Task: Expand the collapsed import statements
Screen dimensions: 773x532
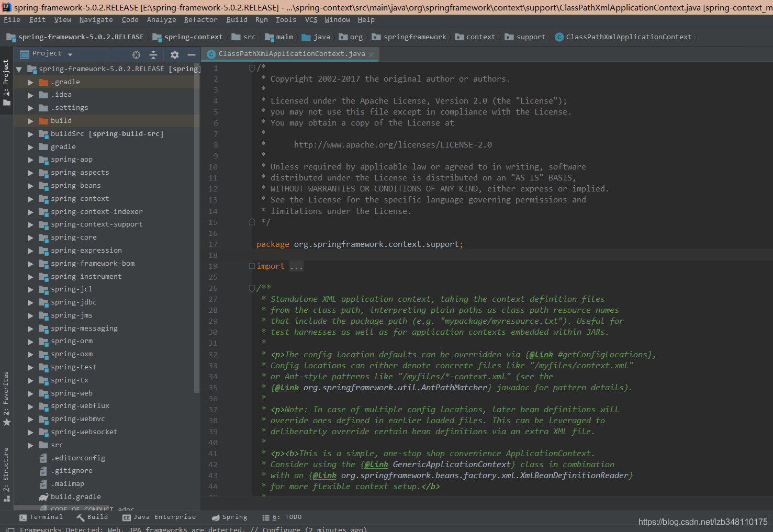Action: coord(252,266)
